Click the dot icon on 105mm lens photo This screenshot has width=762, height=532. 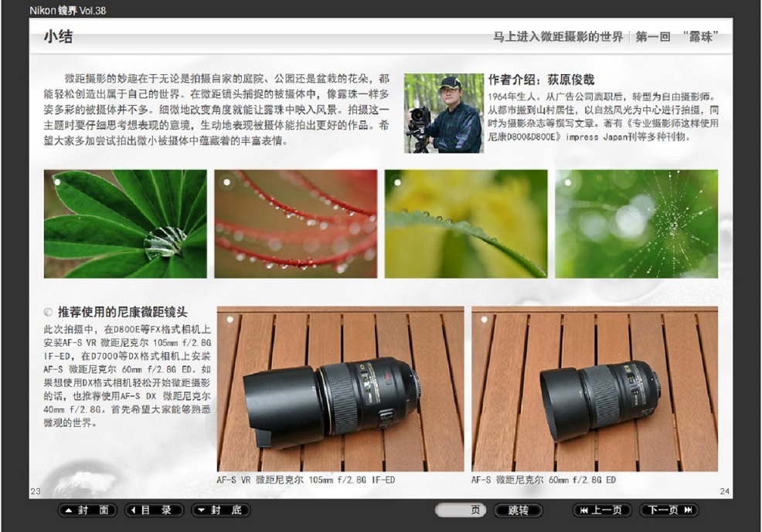229,318
